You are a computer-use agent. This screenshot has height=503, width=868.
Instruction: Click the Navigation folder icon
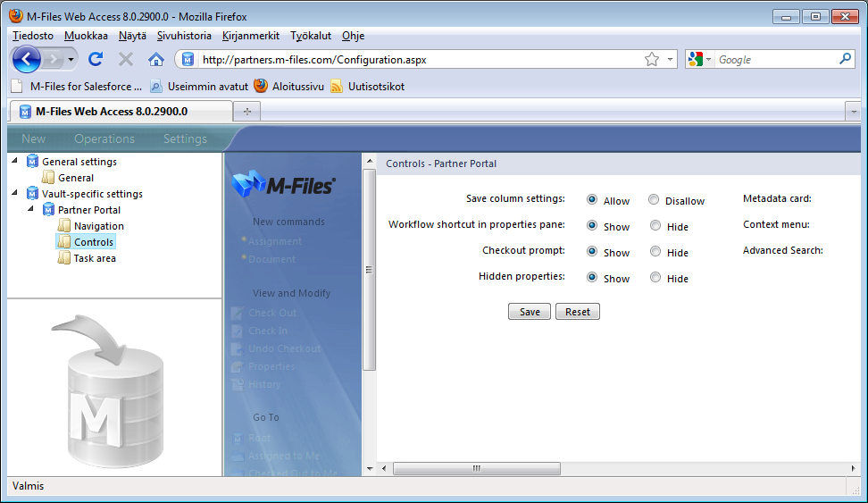tap(65, 225)
